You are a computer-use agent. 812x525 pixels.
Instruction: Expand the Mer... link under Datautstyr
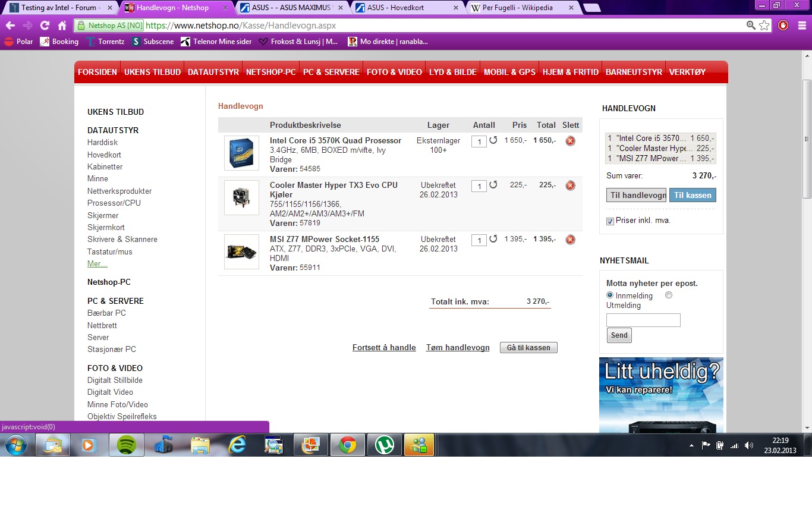(97, 263)
